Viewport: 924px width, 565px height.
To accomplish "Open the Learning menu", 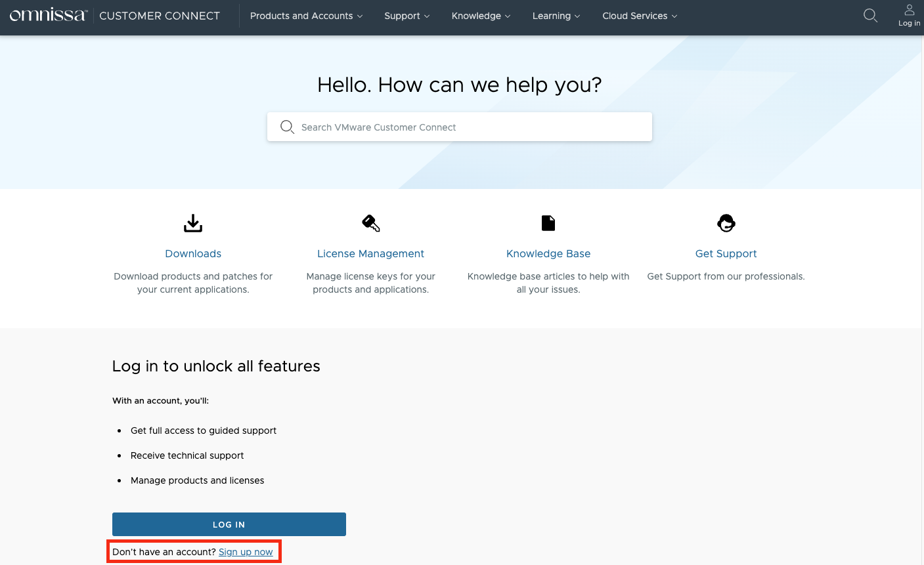I will 556,16.
